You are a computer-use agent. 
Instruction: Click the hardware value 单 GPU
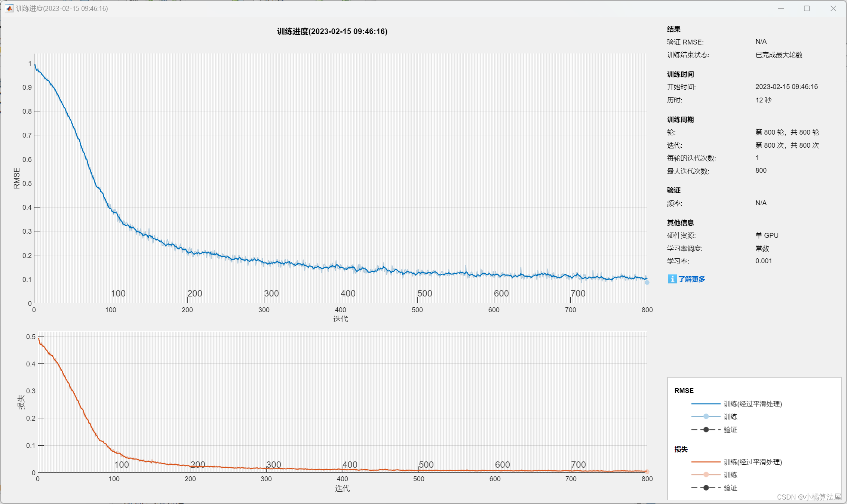(x=767, y=236)
